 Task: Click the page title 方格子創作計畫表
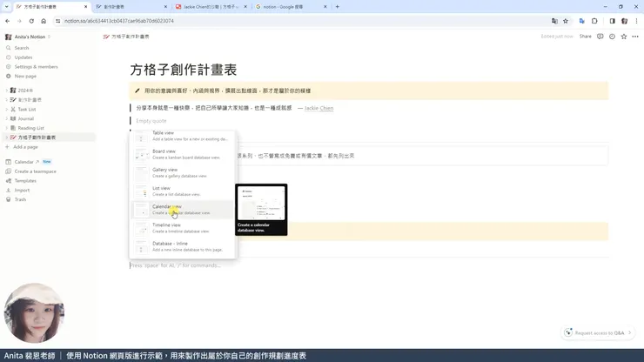184,70
